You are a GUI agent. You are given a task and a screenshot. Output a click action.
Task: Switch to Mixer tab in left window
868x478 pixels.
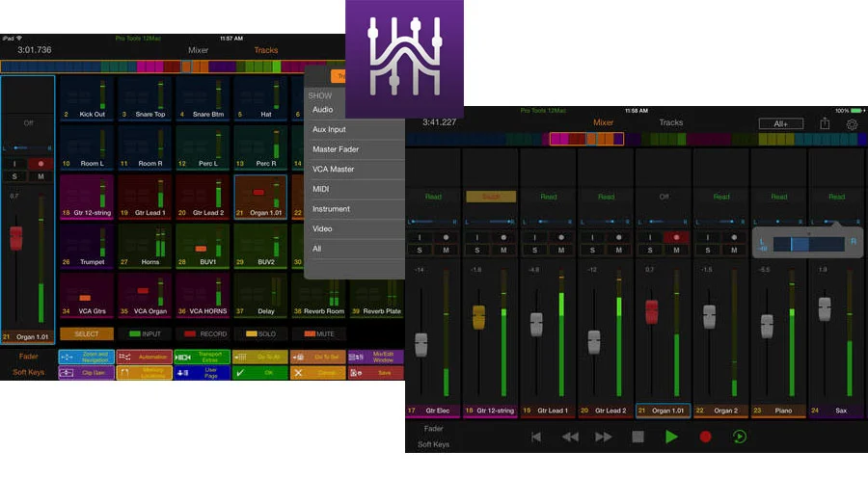(x=198, y=50)
